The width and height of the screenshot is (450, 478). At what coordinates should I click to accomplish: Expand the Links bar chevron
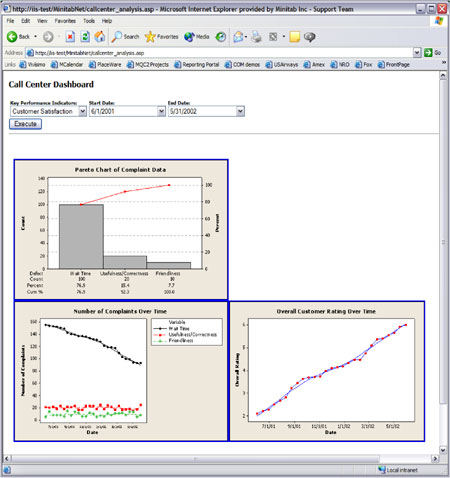(444, 63)
